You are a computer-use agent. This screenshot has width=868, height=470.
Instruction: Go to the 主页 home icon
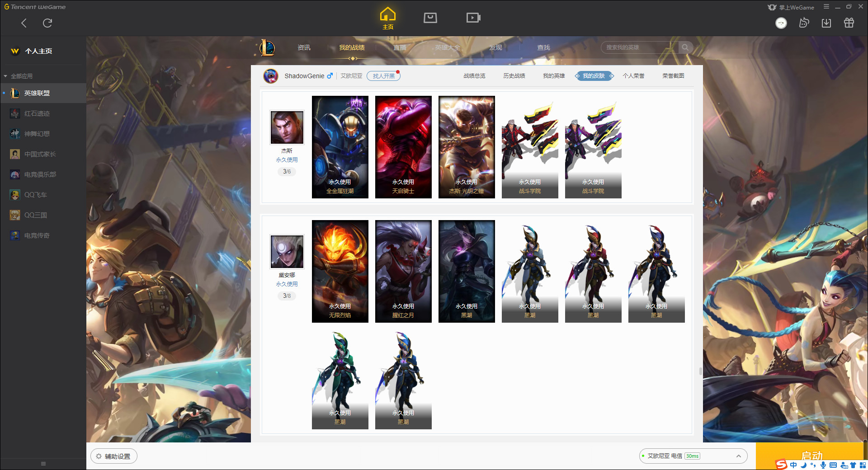[x=388, y=19]
